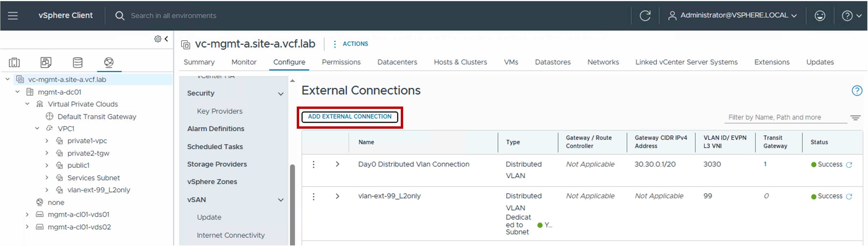This screenshot has height=246, width=868.
Task: Switch to the Monitor tab
Action: [244, 62]
